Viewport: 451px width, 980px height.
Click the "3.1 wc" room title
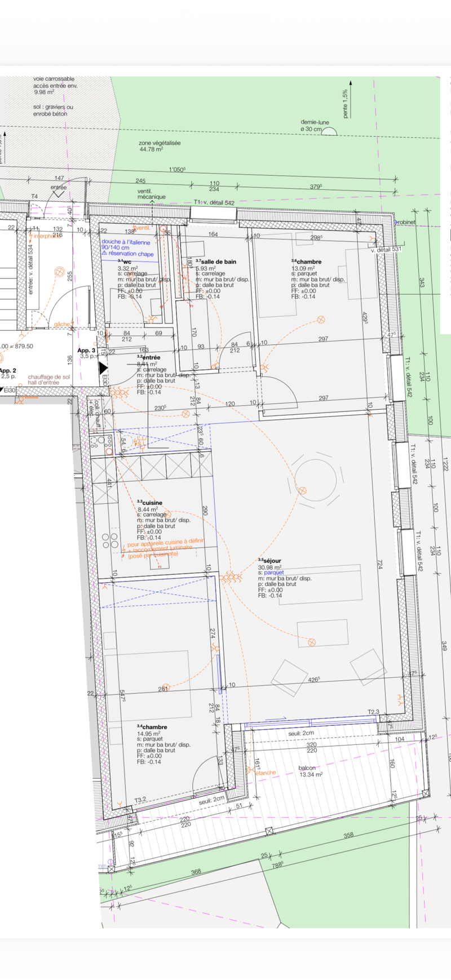click(x=125, y=262)
